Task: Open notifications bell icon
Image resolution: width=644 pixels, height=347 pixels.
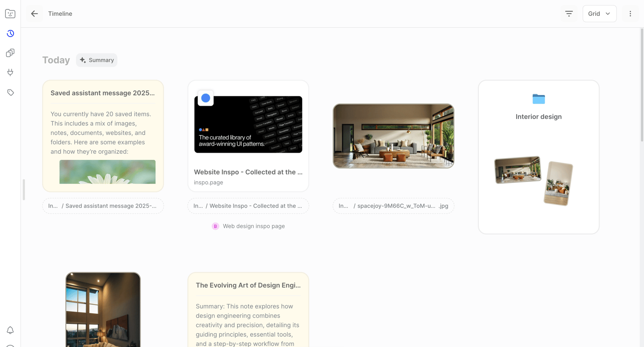Action: pos(10,330)
